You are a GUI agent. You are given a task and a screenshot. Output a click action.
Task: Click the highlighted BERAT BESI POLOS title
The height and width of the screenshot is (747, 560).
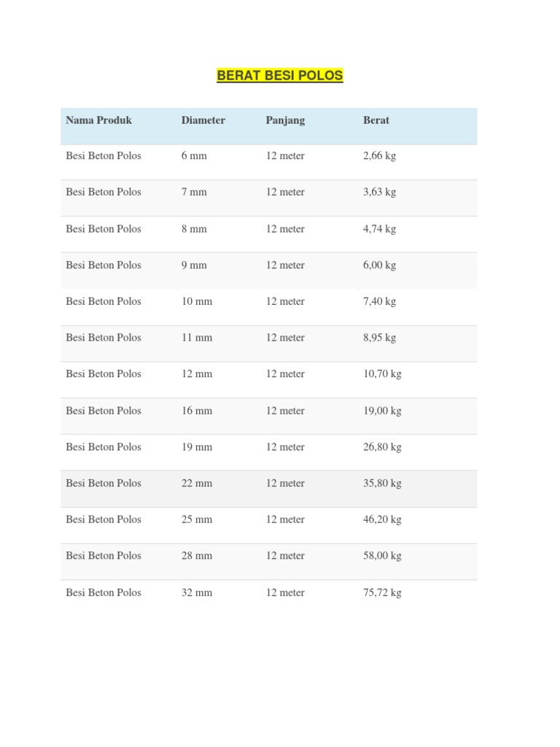pyautogui.click(x=280, y=75)
